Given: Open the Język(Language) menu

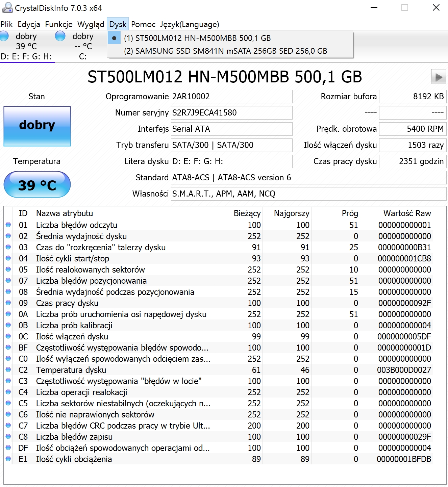Looking at the screenshot, I should click(190, 24).
